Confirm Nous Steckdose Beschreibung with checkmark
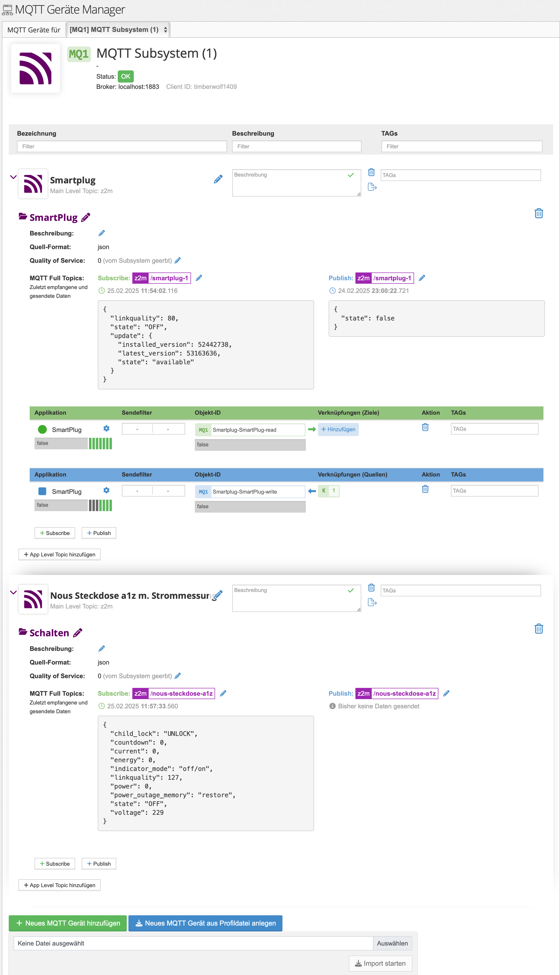560x975 pixels. click(x=351, y=591)
